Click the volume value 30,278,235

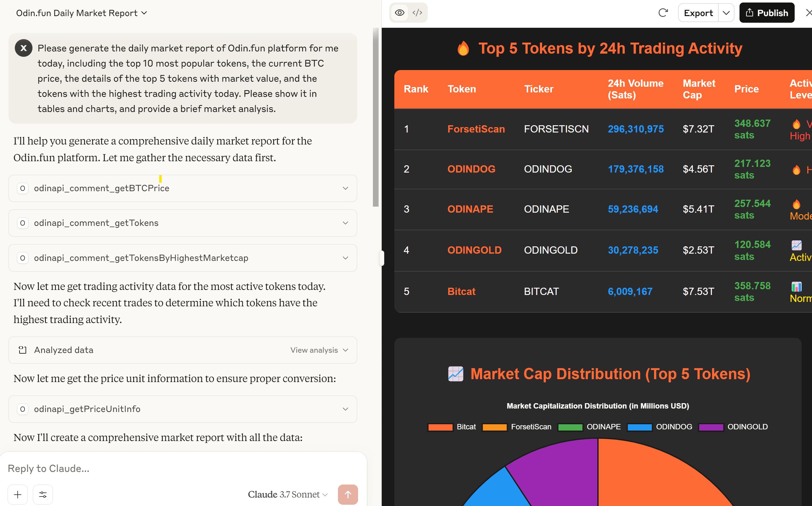pos(633,250)
